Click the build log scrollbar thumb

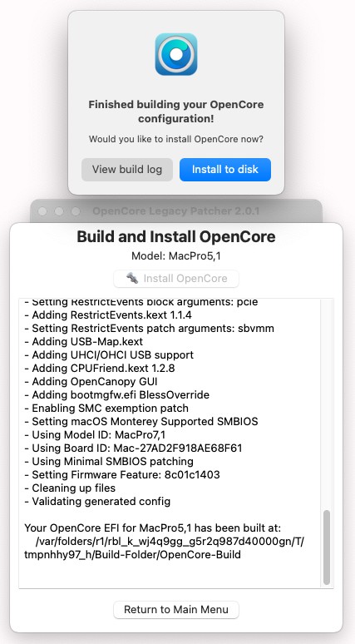(x=327, y=547)
